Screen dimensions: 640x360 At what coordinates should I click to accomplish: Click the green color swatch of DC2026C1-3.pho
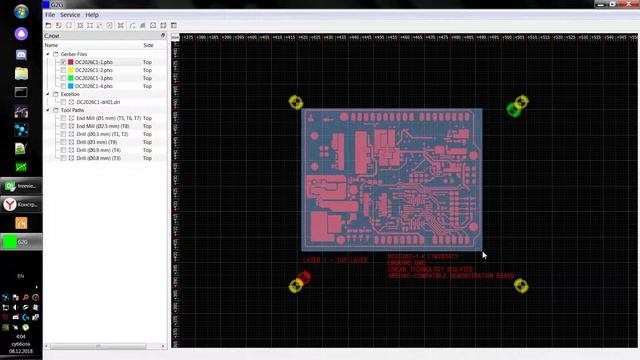(x=71, y=78)
